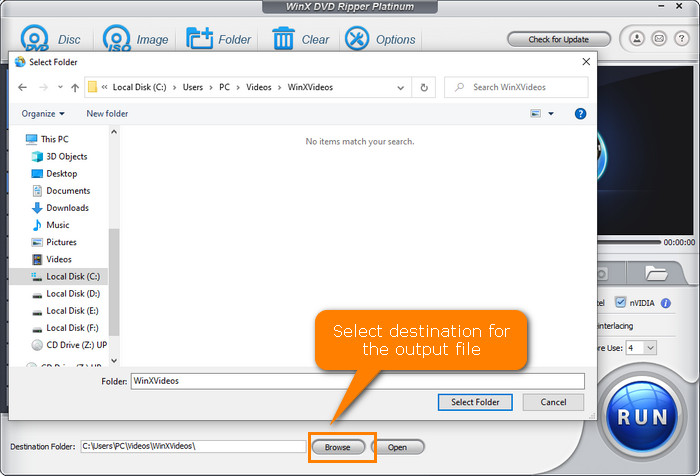The height and width of the screenshot is (476, 700).
Task: Click the Destination Folder path field
Action: (x=193, y=446)
